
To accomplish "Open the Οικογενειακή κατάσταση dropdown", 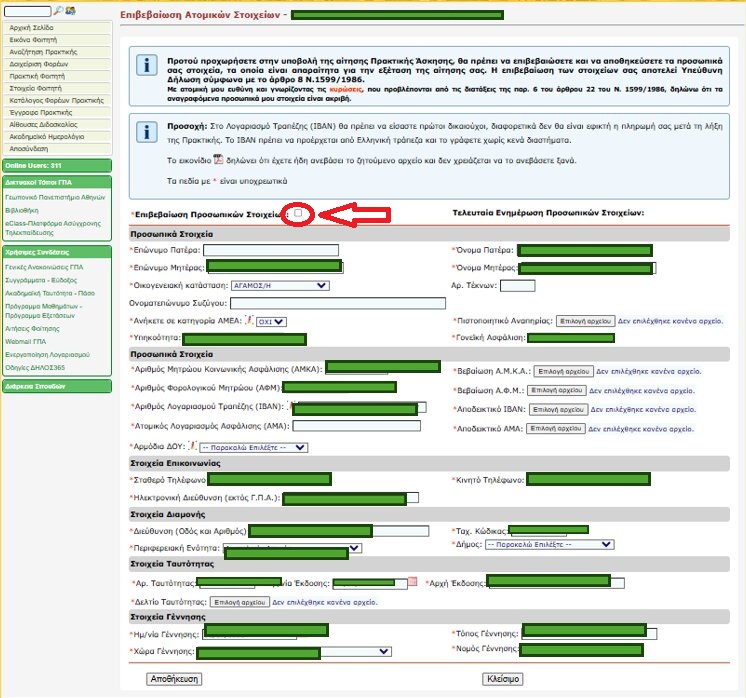I will 279,285.
